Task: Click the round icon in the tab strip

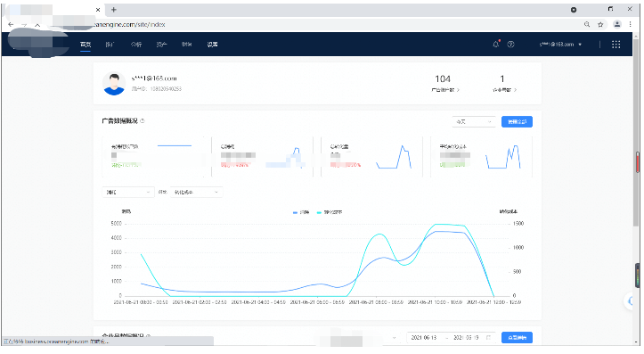Action: (574, 10)
